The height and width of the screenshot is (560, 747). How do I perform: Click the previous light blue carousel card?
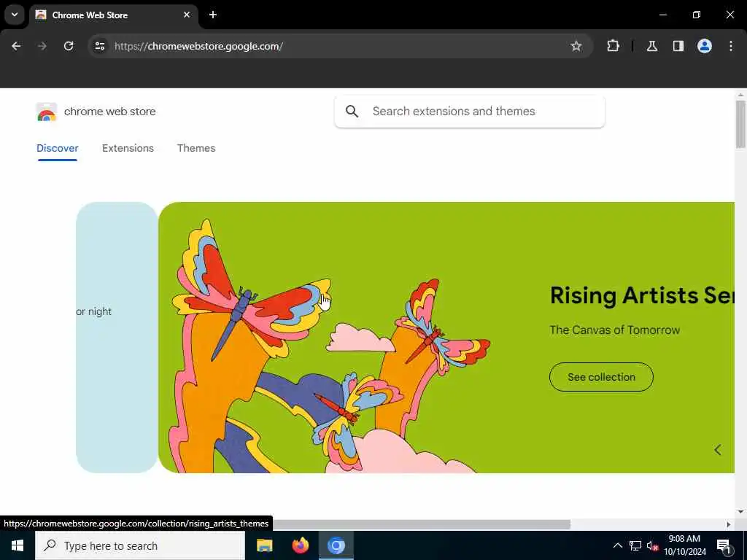point(117,337)
